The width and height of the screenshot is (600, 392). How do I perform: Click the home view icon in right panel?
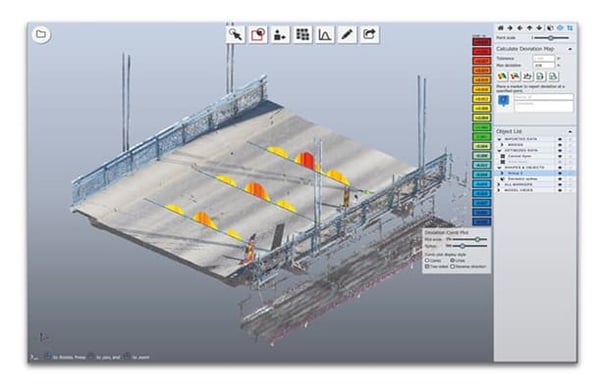(x=500, y=28)
